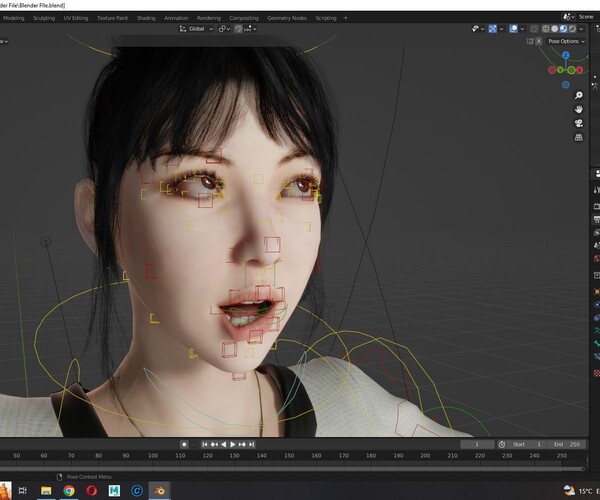The image size is (600, 500).
Task: Click the Task View taskbar icon
Action: click(23, 490)
